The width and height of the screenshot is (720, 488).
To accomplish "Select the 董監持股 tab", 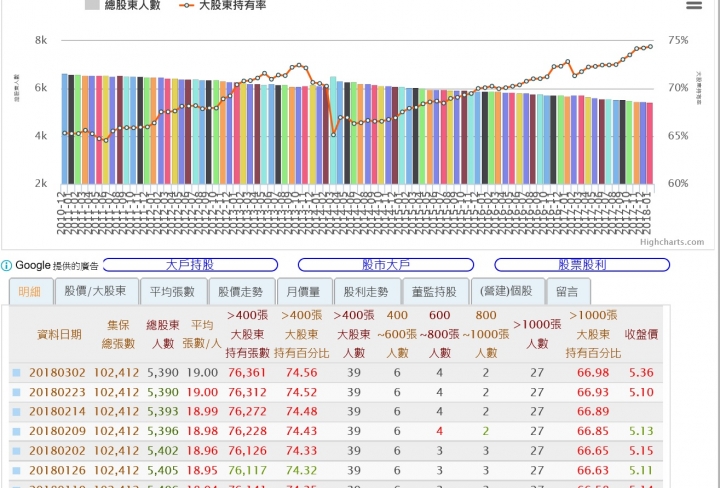I will (434, 292).
